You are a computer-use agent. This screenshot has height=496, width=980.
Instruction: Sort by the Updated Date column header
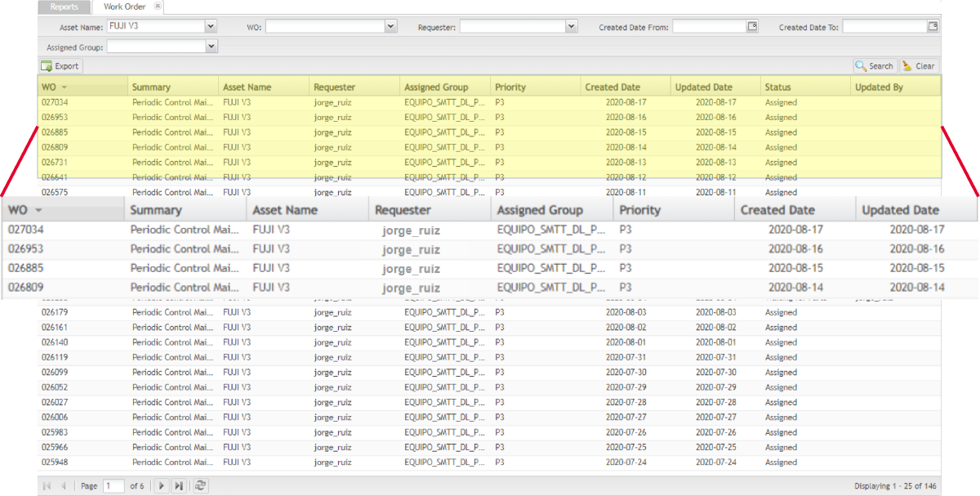click(x=717, y=87)
